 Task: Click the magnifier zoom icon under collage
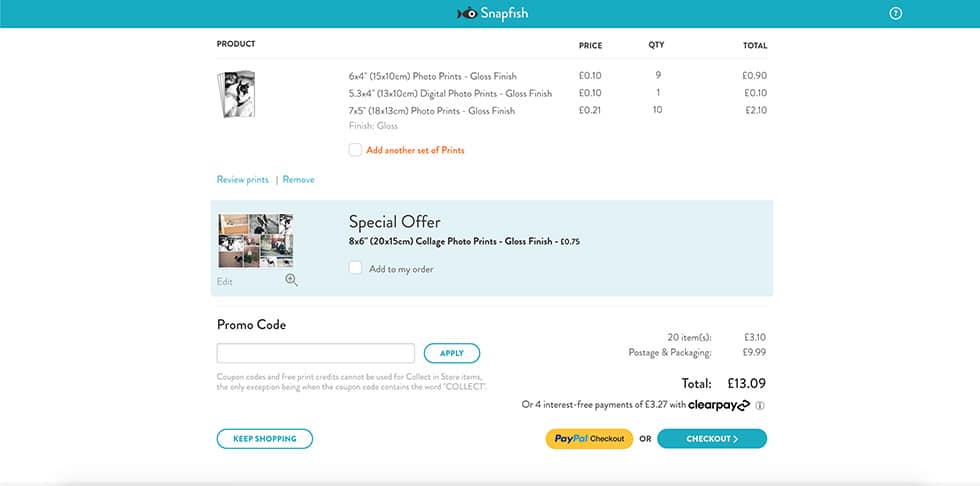pos(291,281)
